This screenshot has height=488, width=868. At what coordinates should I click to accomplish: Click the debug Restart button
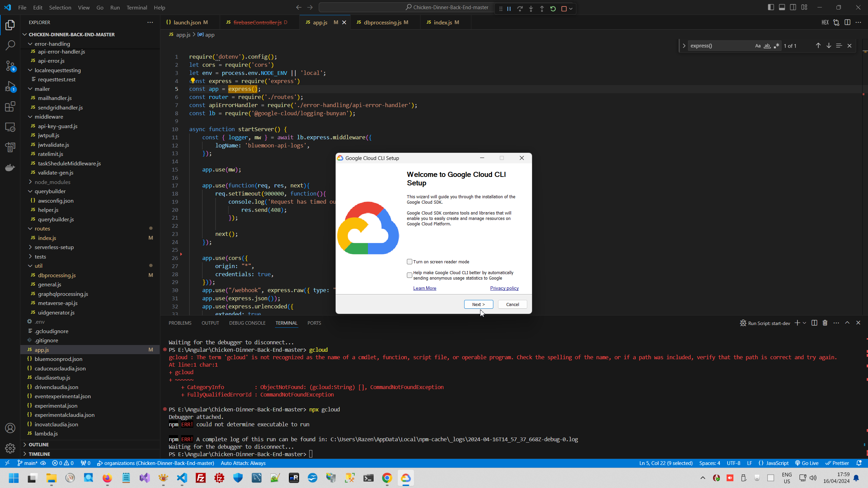553,9
